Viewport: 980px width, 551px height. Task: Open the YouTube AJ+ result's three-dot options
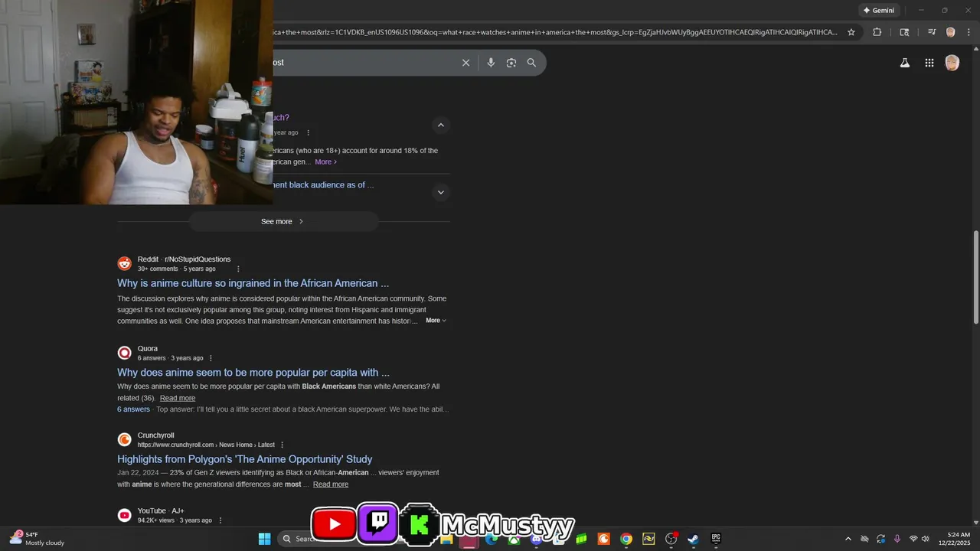click(220, 520)
